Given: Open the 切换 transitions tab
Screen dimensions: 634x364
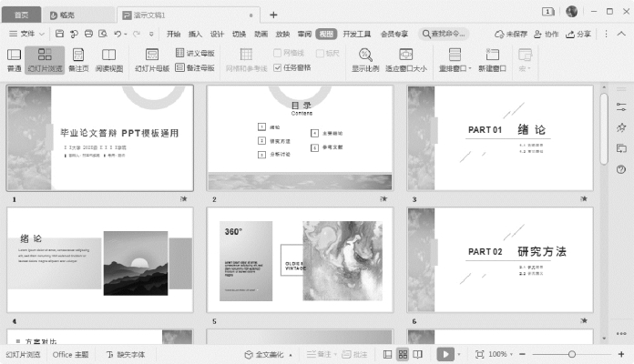Looking at the screenshot, I should pyautogui.click(x=239, y=34).
